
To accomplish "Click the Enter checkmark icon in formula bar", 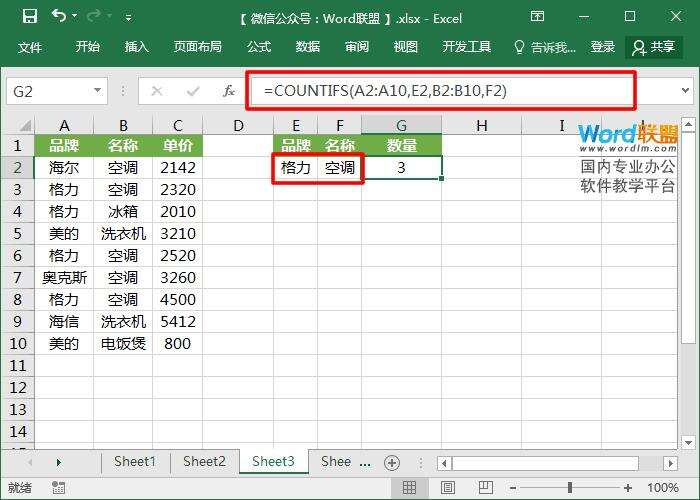I will 193,92.
